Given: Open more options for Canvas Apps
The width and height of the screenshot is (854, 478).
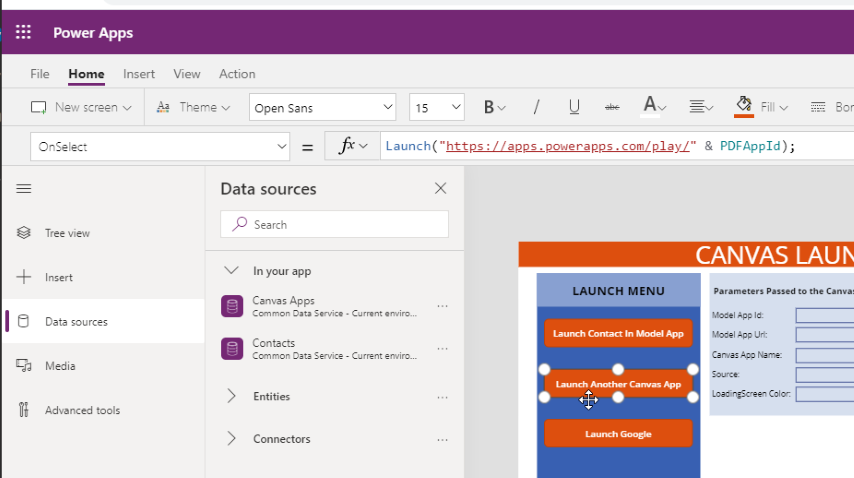Looking at the screenshot, I should (442, 307).
